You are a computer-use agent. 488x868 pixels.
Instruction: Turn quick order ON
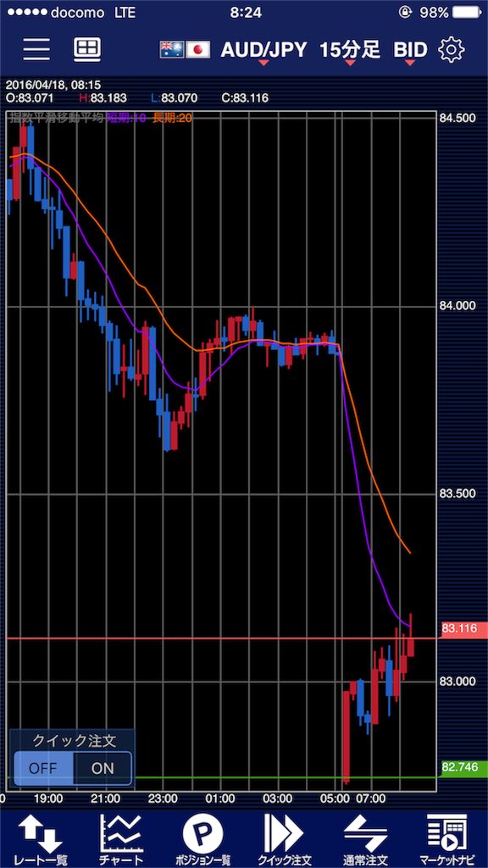(103, 768)
